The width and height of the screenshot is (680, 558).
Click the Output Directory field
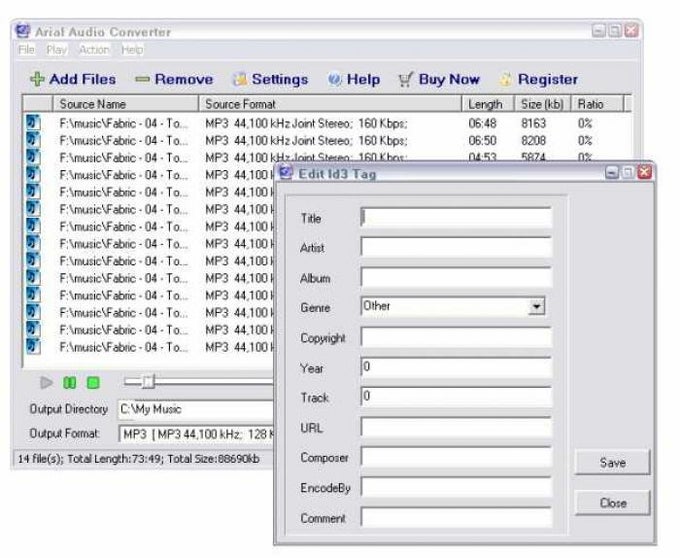196,409
